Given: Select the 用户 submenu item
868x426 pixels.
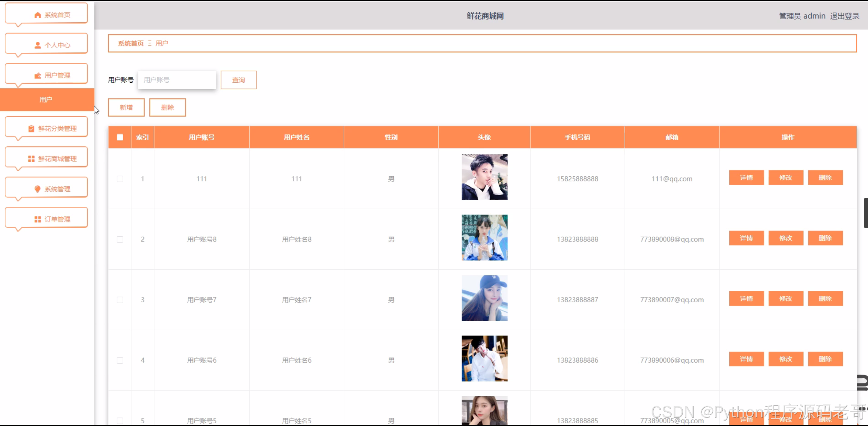Looking at the screenshot, I should point(46,99).
